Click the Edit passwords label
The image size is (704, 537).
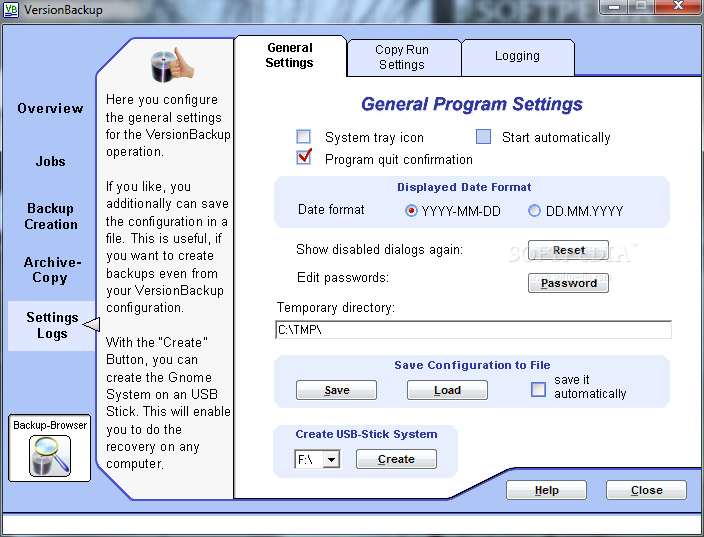coord(343,277)
